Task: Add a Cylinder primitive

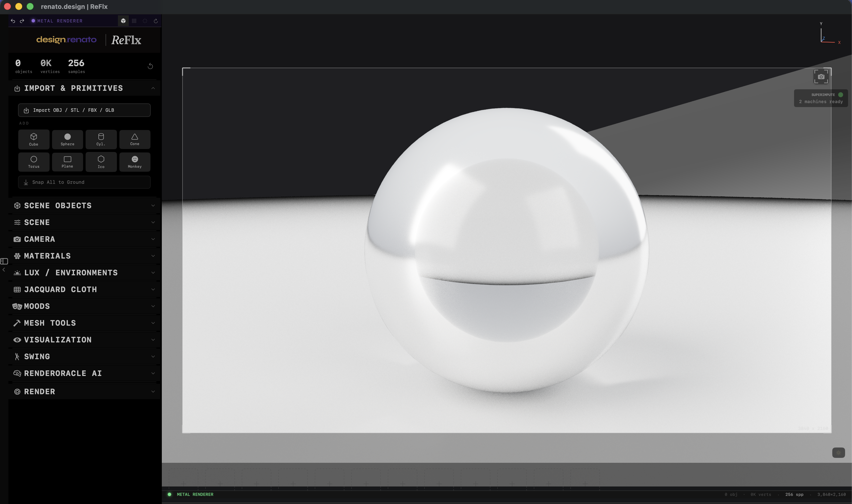Action: [x=101, y=139]
